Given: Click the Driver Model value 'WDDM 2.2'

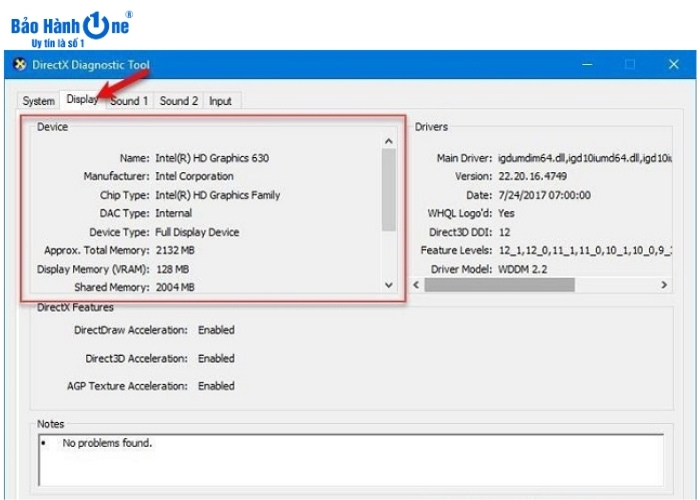Looking at the screenshot, I should [x=522, y=269].
